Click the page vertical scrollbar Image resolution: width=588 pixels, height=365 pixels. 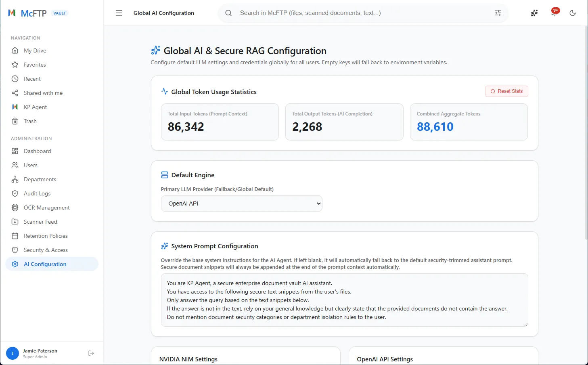[x=586, y=133]
